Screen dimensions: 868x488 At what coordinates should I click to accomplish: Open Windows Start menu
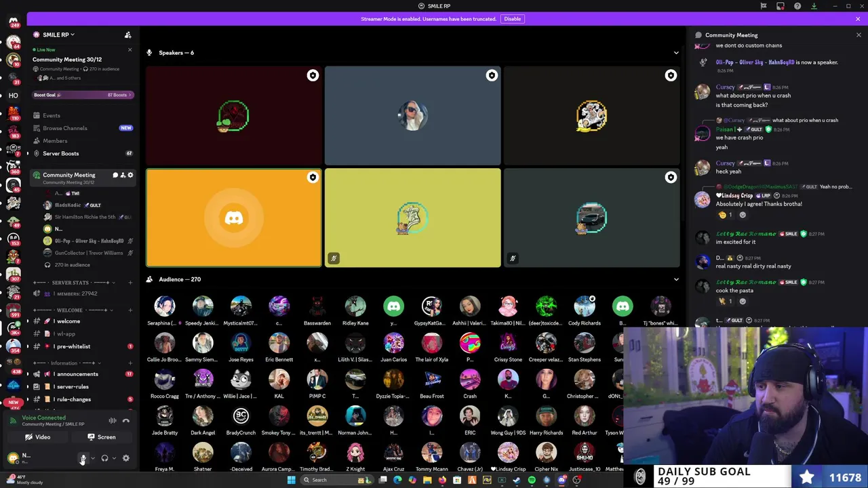coord(291,480)
